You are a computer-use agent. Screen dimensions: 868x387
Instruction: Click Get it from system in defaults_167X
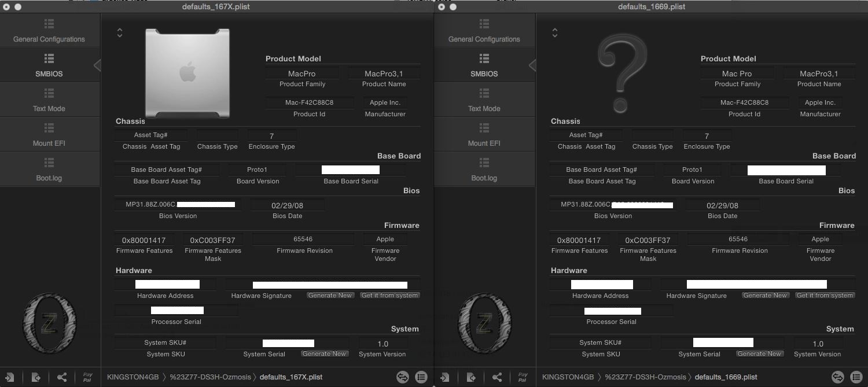pos(390,295)
